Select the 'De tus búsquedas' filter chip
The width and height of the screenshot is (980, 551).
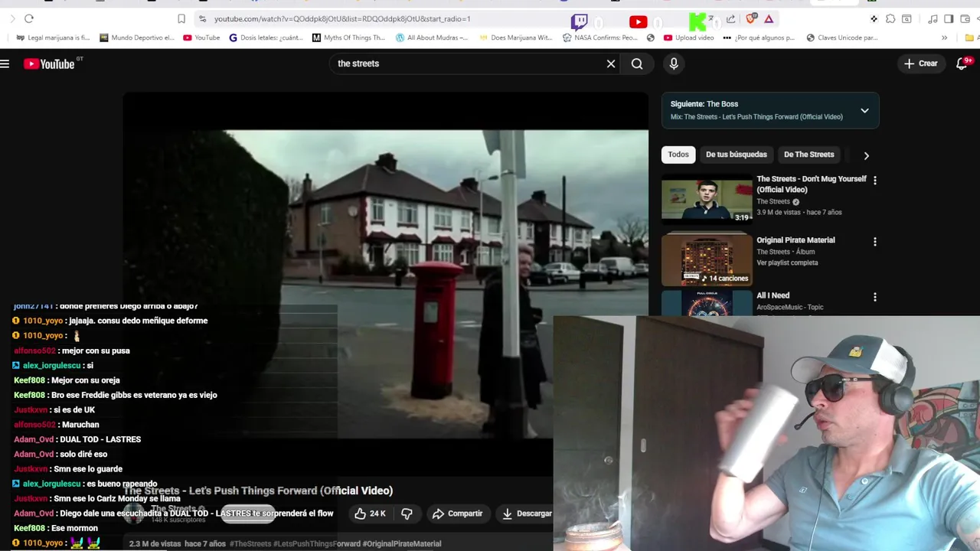click(x=736, y=155)
